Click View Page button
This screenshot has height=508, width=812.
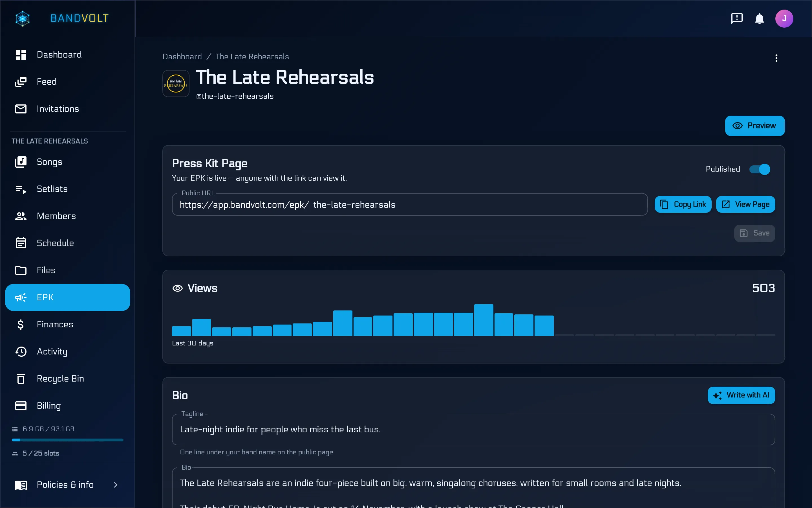point(745,204)
